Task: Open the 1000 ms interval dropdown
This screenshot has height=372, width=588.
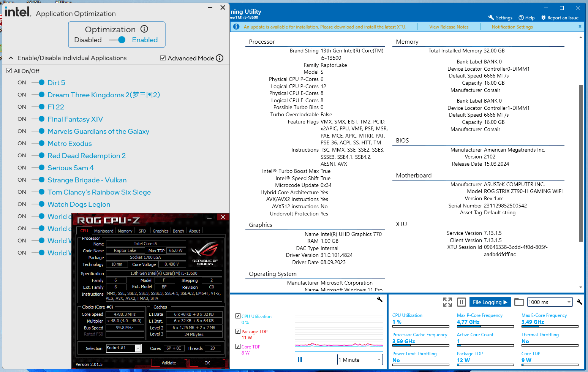Action: click(550, 302)
